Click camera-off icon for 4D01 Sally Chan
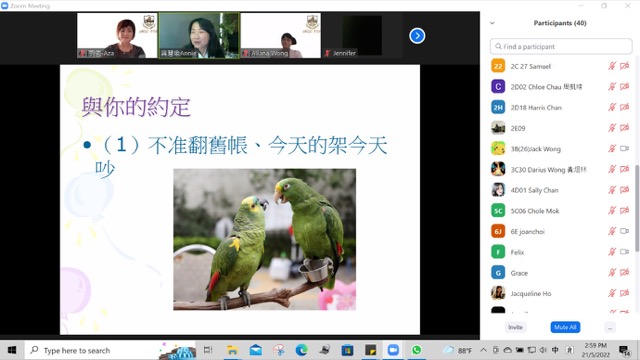The height and width of the screenshot is (360, 640). click(x=624, y=190)
